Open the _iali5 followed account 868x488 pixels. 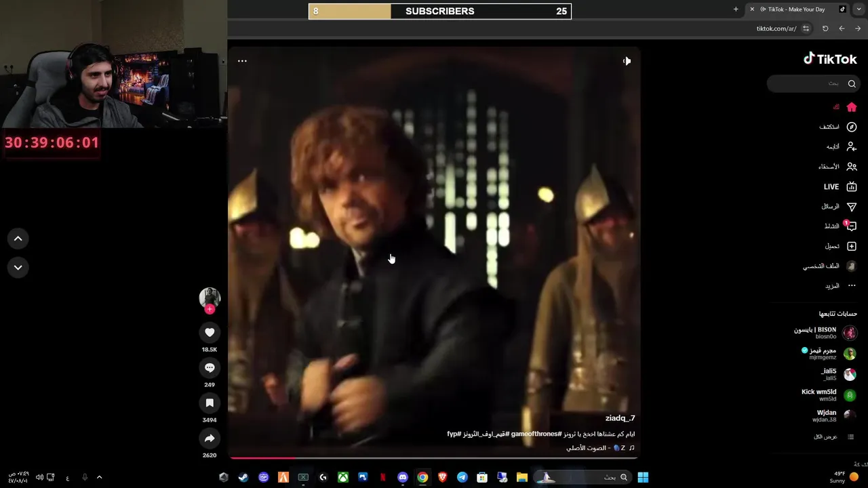[839, 374]
